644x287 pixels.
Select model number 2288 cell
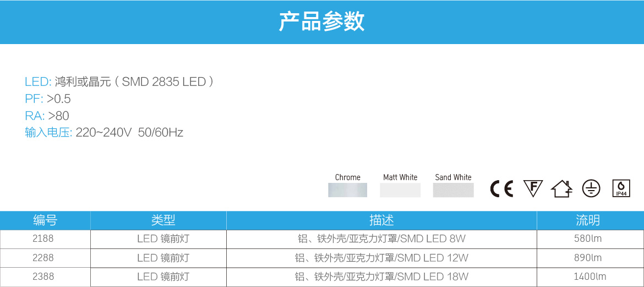(43, 258)
